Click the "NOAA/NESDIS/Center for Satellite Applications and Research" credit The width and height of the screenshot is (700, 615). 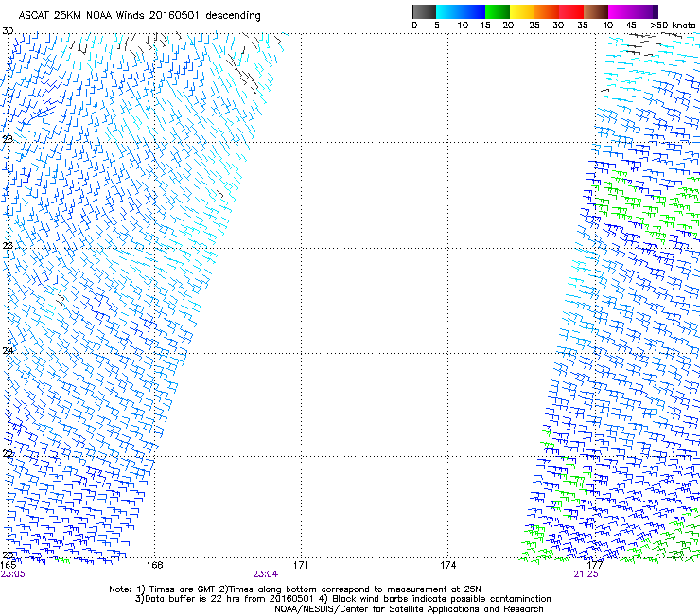pos(409,609)
